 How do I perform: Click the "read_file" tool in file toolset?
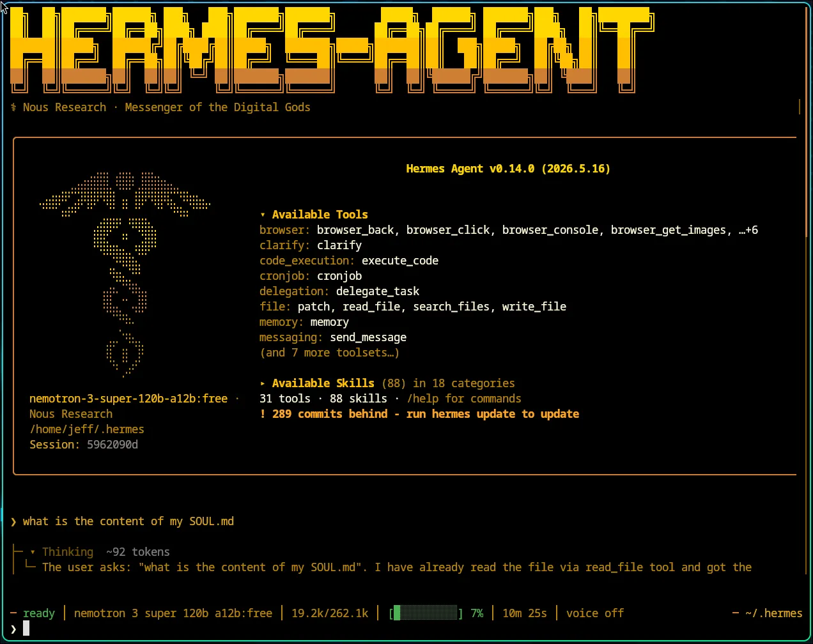point(371,307)
